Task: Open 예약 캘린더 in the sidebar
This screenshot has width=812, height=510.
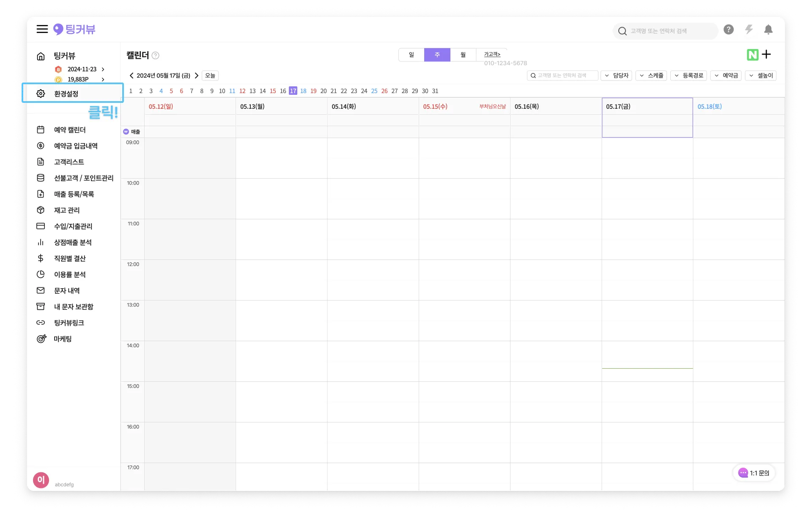Action: [x=70, y=130]
